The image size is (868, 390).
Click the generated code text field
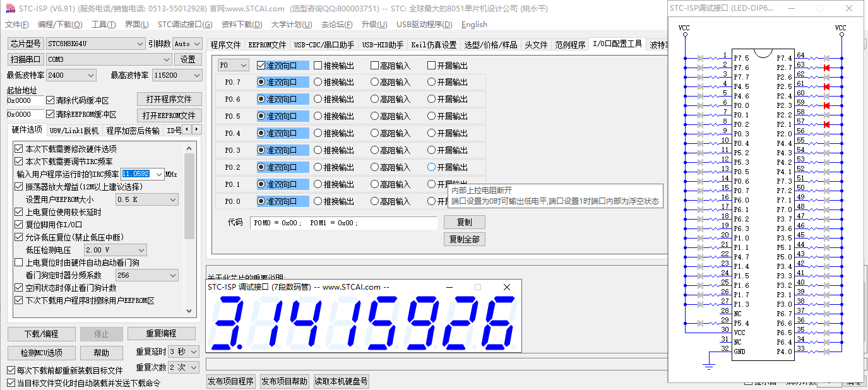(343, 223)
